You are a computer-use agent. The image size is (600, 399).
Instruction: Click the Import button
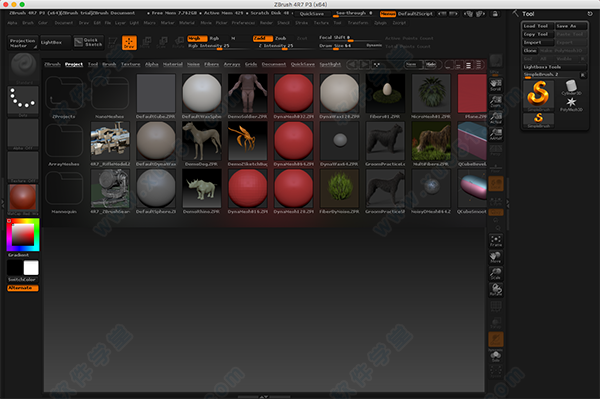pyautogui.click(x=538, y=42)
